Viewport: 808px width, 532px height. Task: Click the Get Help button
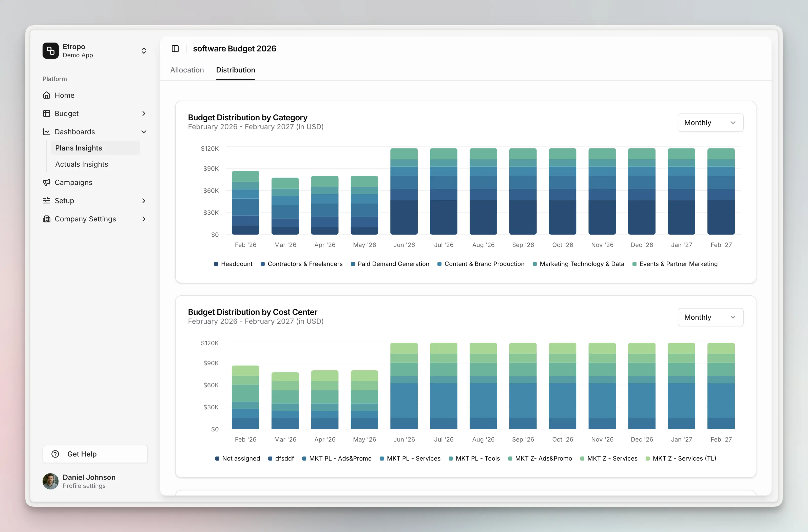95,454
